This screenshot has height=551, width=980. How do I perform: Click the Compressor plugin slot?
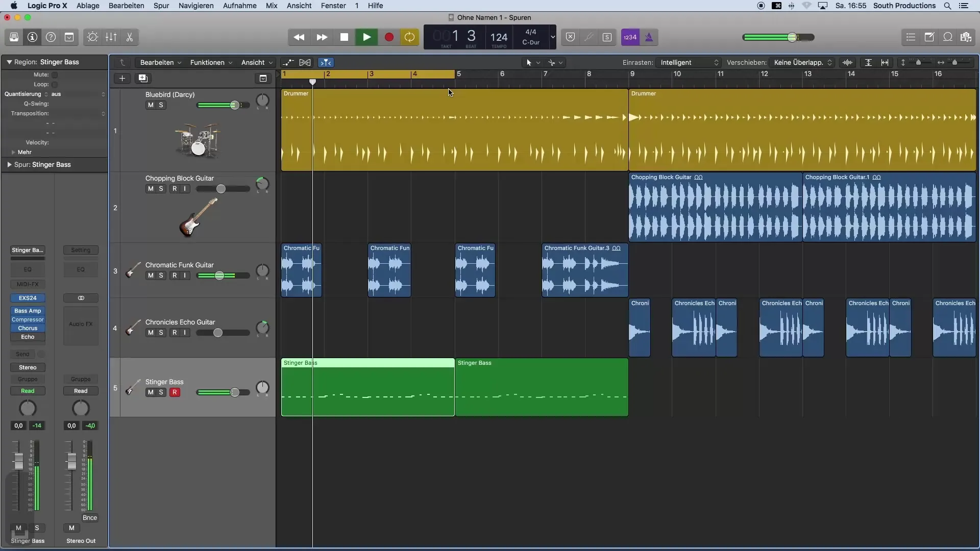pyautogui.click(x=28, y=319)
